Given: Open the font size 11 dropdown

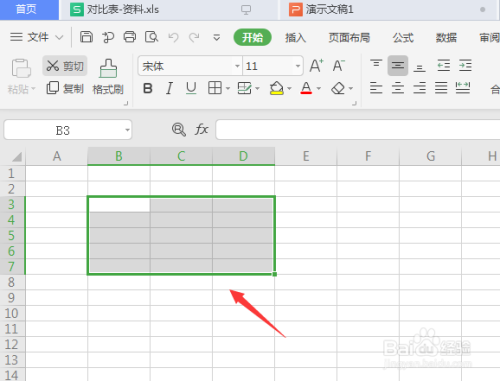Looking at the screenshot, I should click(298, 66).
